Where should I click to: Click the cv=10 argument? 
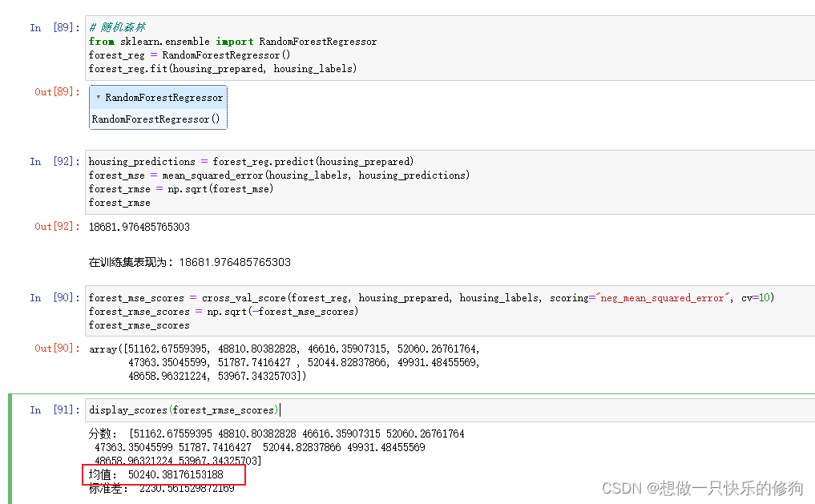click(x=756, y=298)
